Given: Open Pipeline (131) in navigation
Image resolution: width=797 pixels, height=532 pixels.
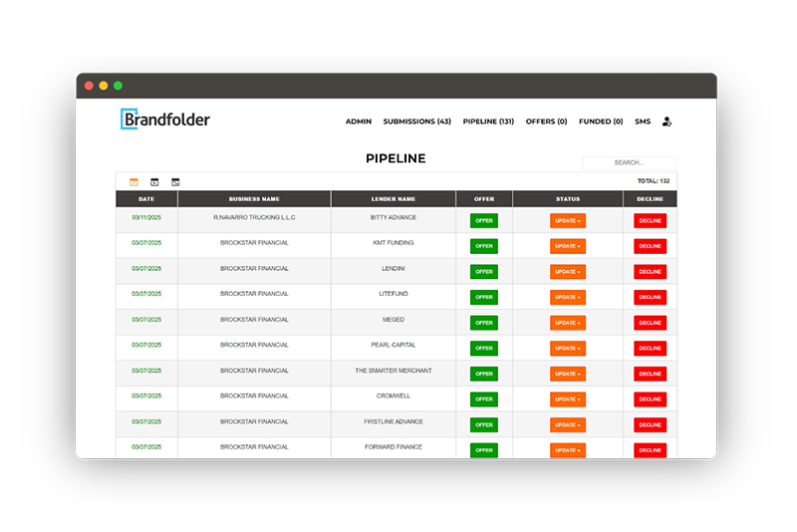Looking at the screenshot, I should click(x=488, y=122).
